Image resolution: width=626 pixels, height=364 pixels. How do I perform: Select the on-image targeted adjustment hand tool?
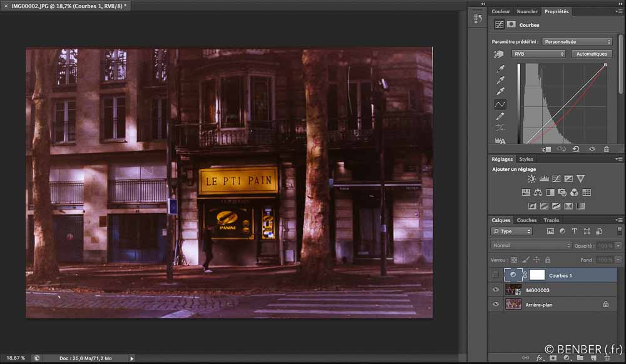tap(499, 54)
